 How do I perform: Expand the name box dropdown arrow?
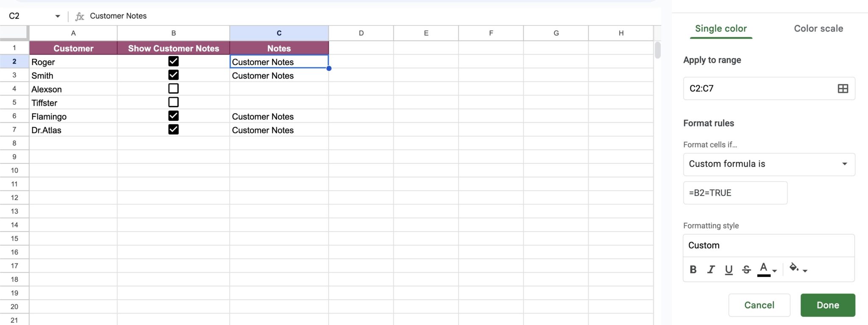(x=58, y=16)
